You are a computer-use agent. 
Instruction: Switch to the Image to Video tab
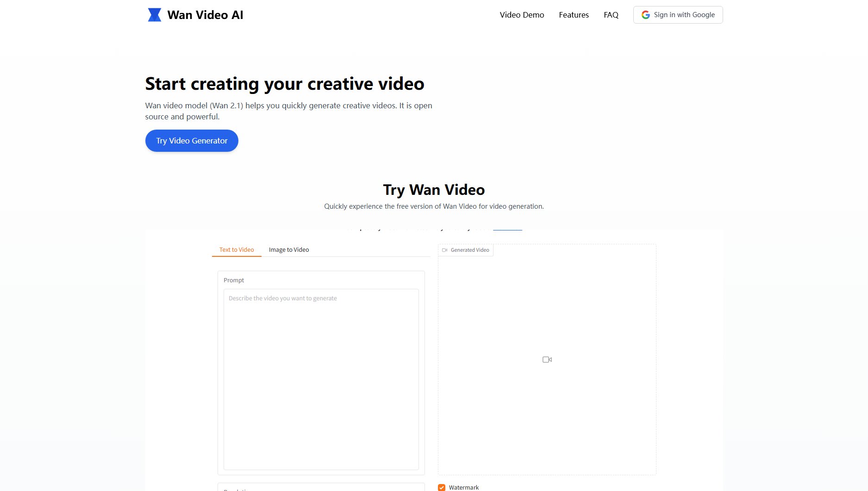coord(288,249)
